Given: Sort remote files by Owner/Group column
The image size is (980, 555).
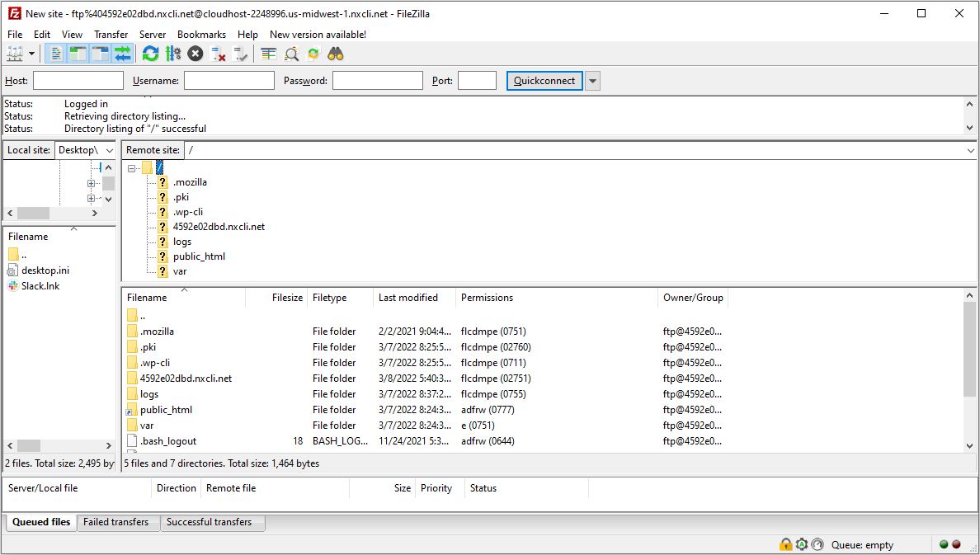Looking at the screenshot, I should (x=693, y=298).
